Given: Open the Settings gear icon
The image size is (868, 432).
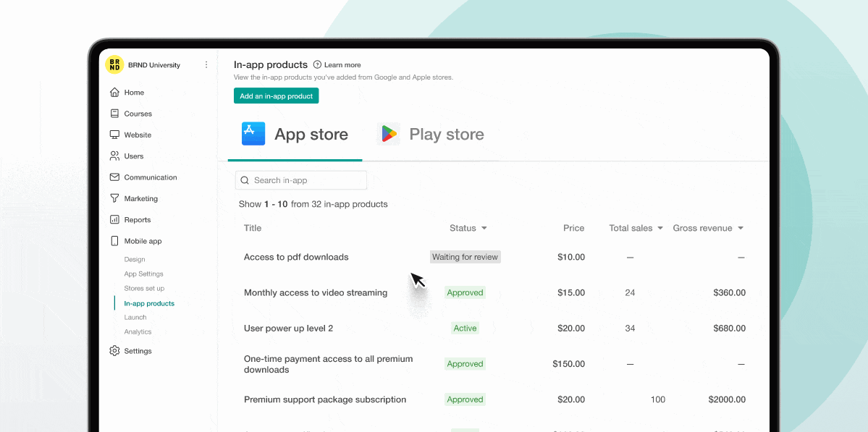Looking at the screenshot, I should [114, 351].
